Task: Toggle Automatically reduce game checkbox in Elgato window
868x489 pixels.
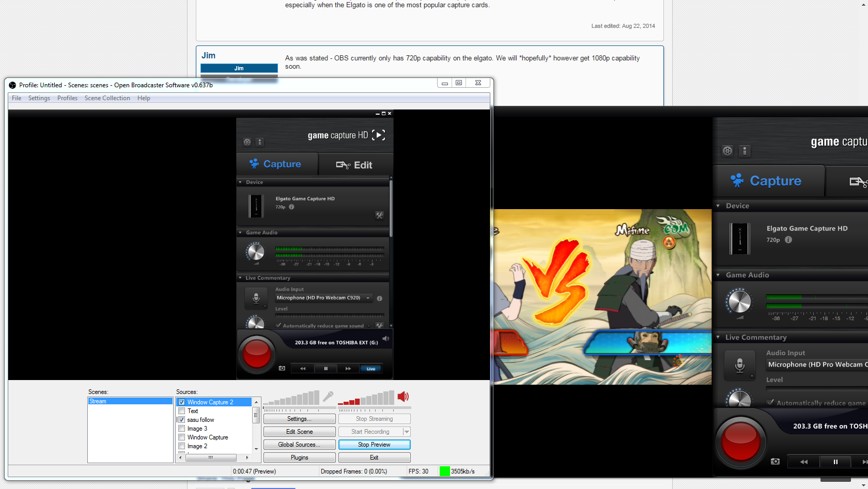Action: (770, 403)
